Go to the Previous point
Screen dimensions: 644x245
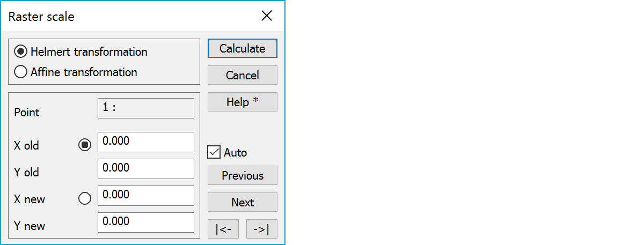tap(243, 175)
